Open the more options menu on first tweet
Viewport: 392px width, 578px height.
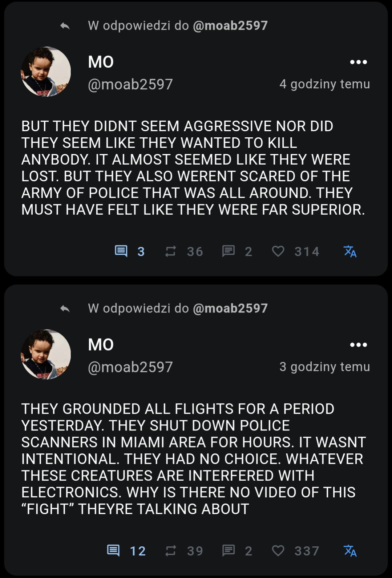358,62
